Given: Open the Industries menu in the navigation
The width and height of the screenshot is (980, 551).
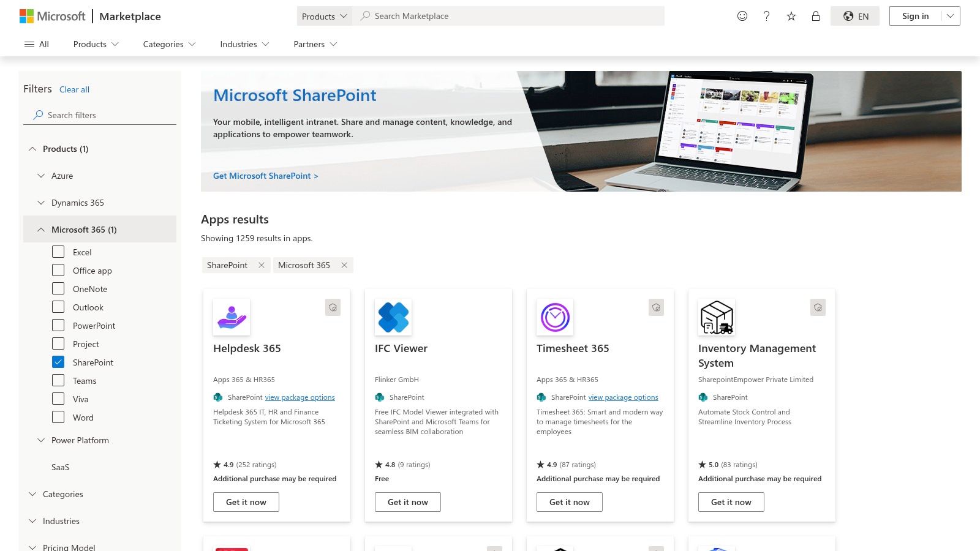Looking at the screenshot, I should tap(244, 44).
